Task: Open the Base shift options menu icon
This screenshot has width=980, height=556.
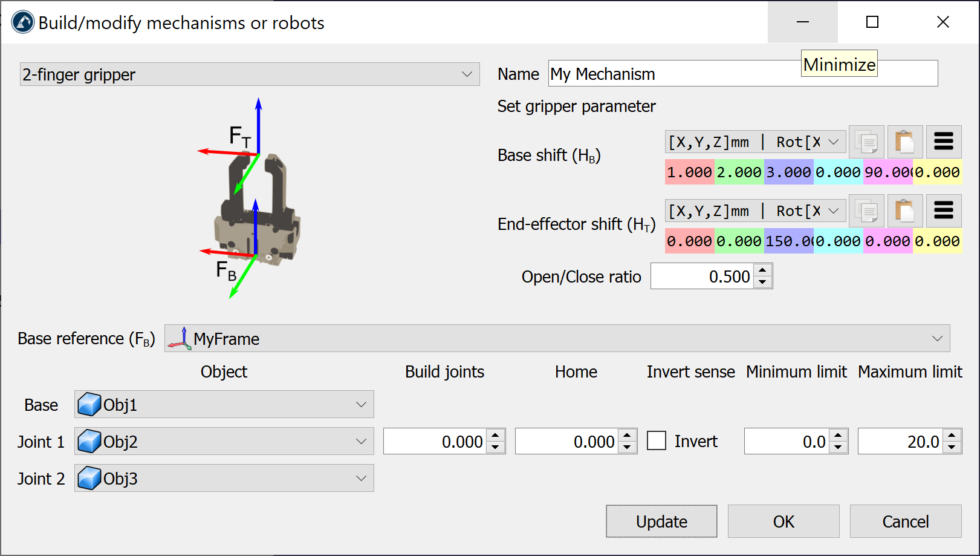Action: coord(943,142)
